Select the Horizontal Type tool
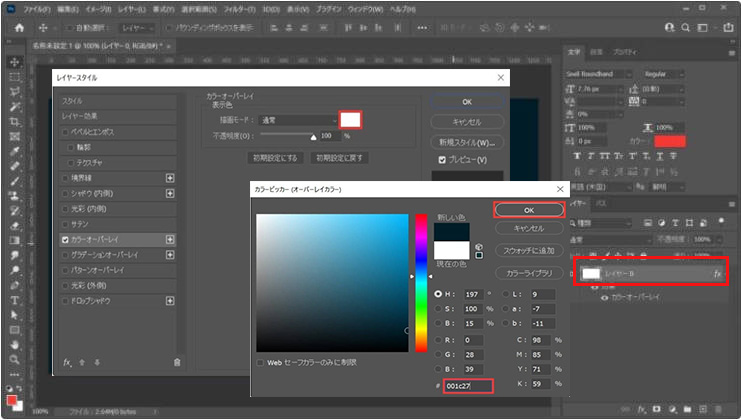Screen dimensions: 741x420 tap(15, 300)
